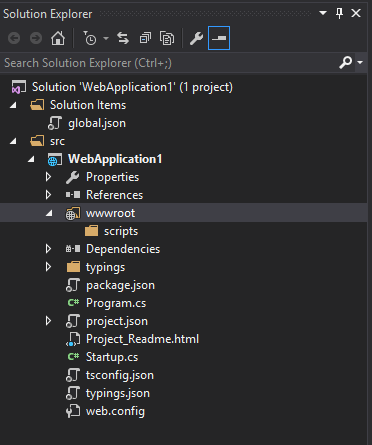Click the scripts folder icon

click(x=91, y=231)
